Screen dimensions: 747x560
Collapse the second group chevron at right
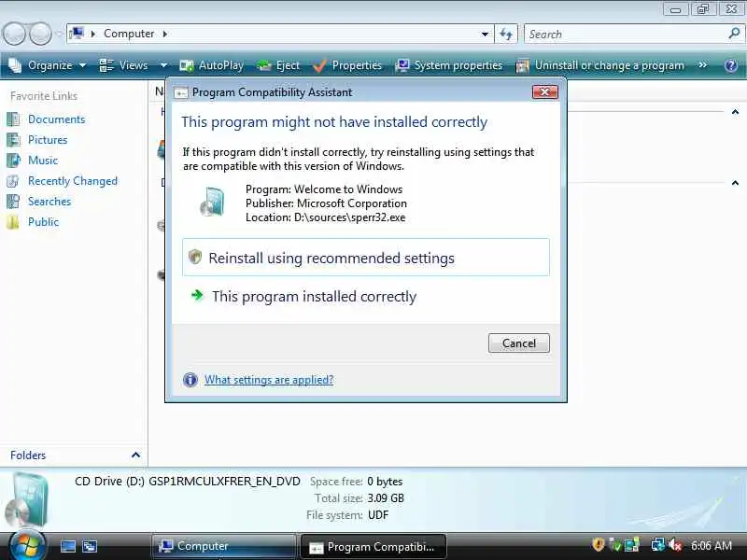[735, 183]
